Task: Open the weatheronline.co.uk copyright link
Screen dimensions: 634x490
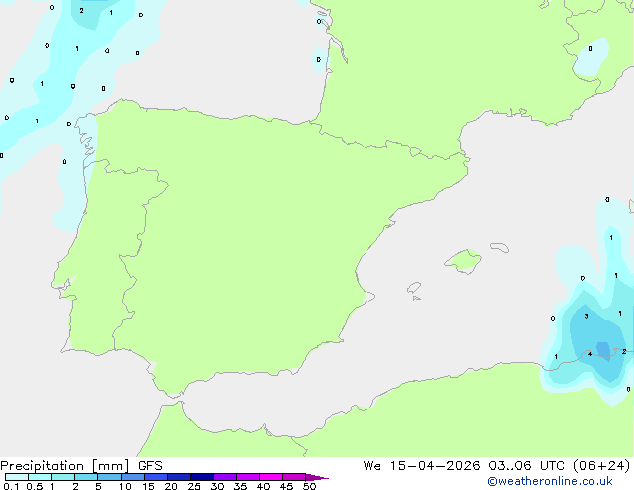Action: click(550, 481)
